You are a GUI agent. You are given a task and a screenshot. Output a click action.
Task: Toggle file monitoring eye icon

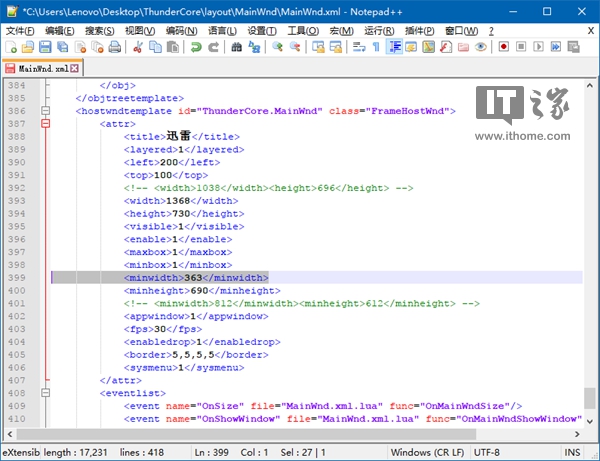(x=481, y=47)
